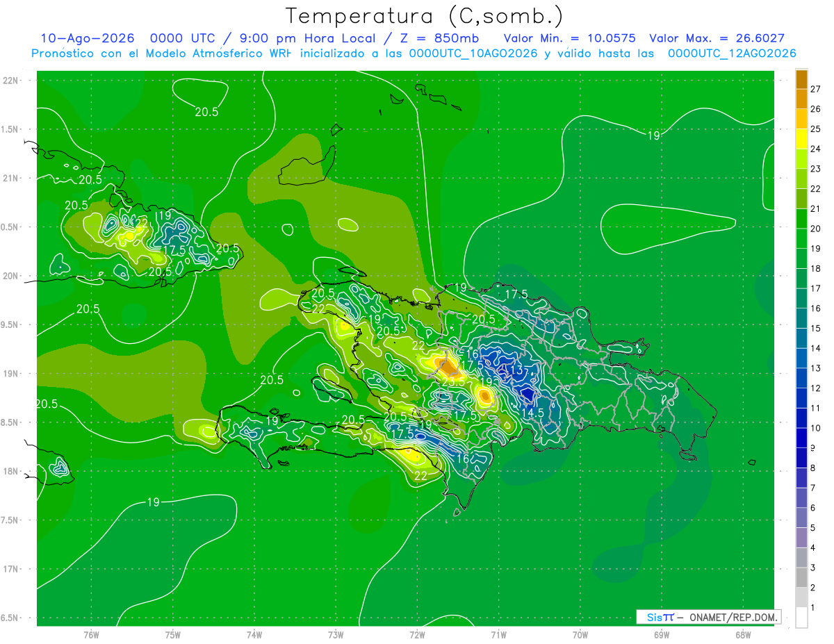The image size is (834, 644).
Task: Select the date text "10-Ago-2026"
Action: tap(87, 38)
